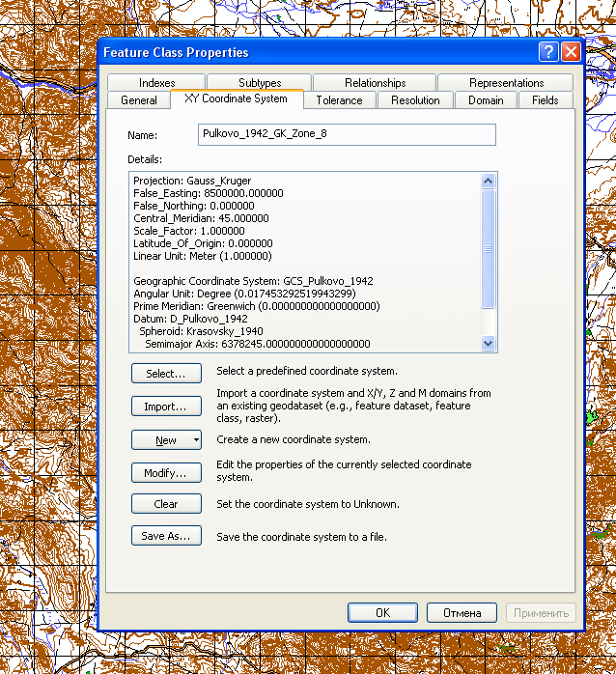The width and height of the screenshot is (616, 674).
Task: Click the Details scrollbar down arrow
Action: pyautogui.click(x=488, y=344)
